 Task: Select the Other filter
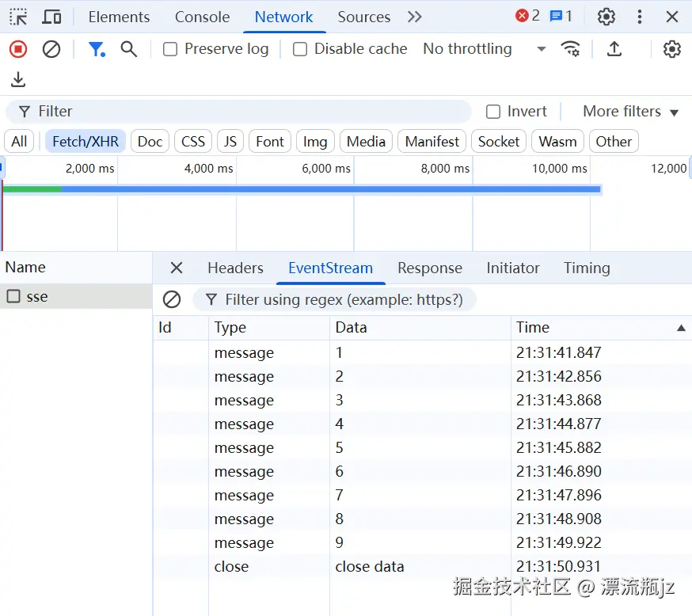pos(614,141)
